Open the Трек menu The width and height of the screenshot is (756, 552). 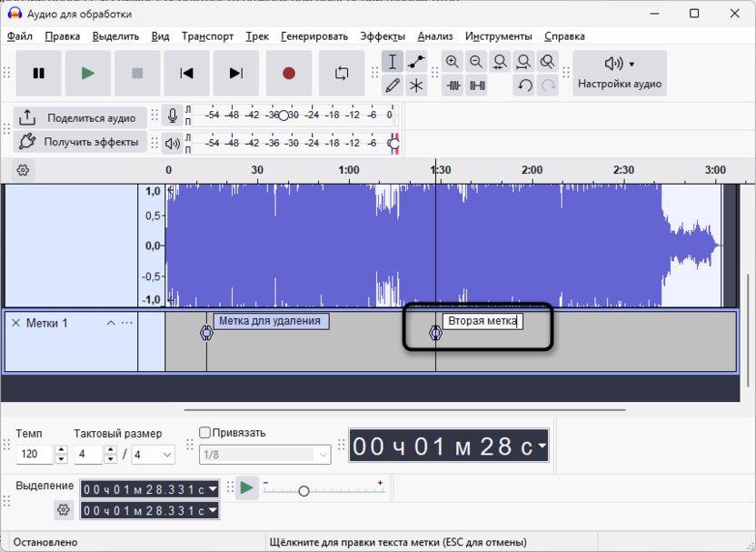[x=257, y=36]
